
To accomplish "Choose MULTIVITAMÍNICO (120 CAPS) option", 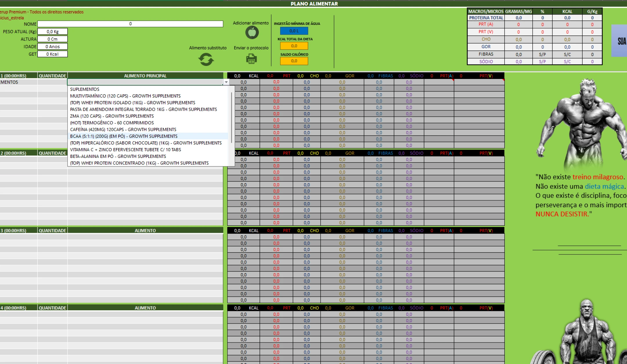I will 125,96.
